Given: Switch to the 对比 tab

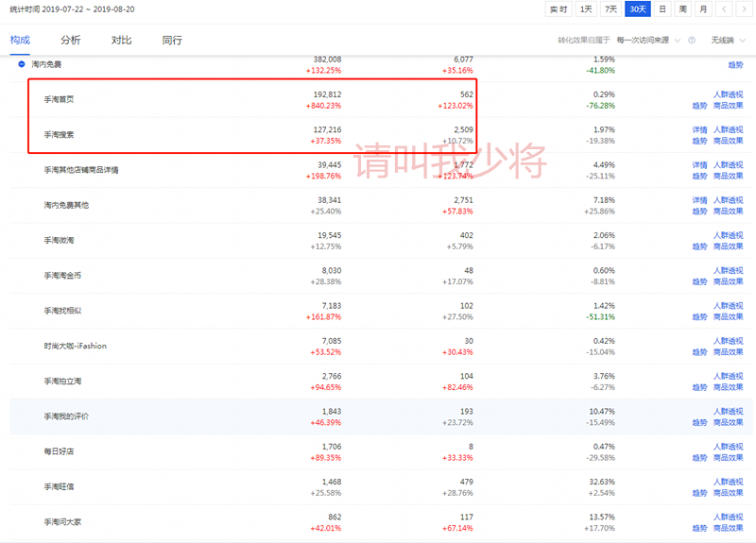Looking at the screenshot, I should coord(121,41).
